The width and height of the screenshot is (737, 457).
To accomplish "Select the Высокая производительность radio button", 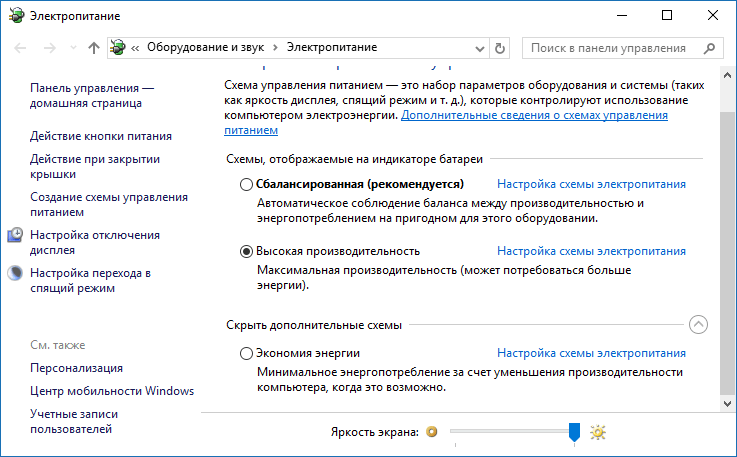I will pos(247,251).
